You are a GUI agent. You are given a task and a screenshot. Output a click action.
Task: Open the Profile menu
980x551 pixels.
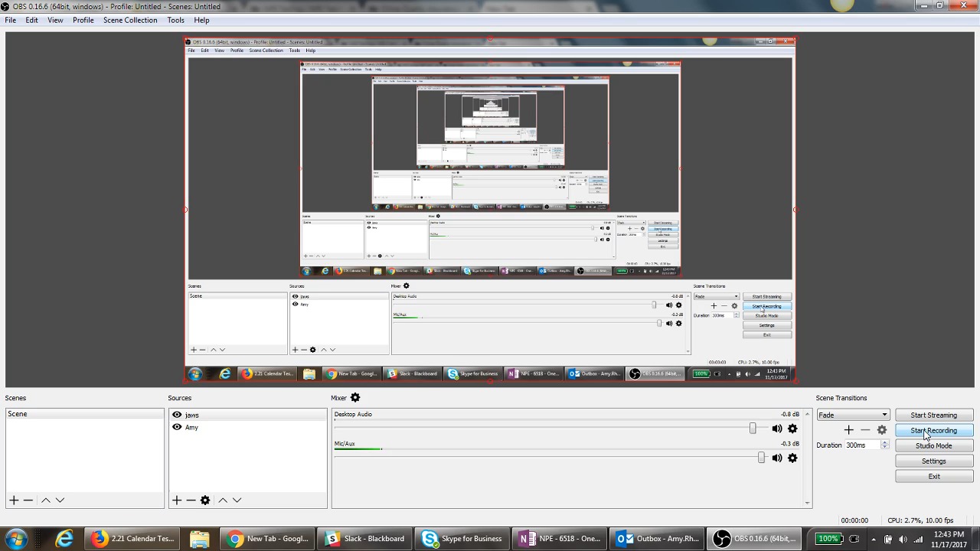point(83,21)
